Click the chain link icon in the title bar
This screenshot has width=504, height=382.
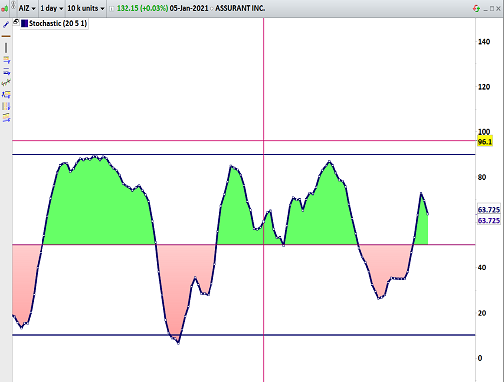click(x=13, y=5)
